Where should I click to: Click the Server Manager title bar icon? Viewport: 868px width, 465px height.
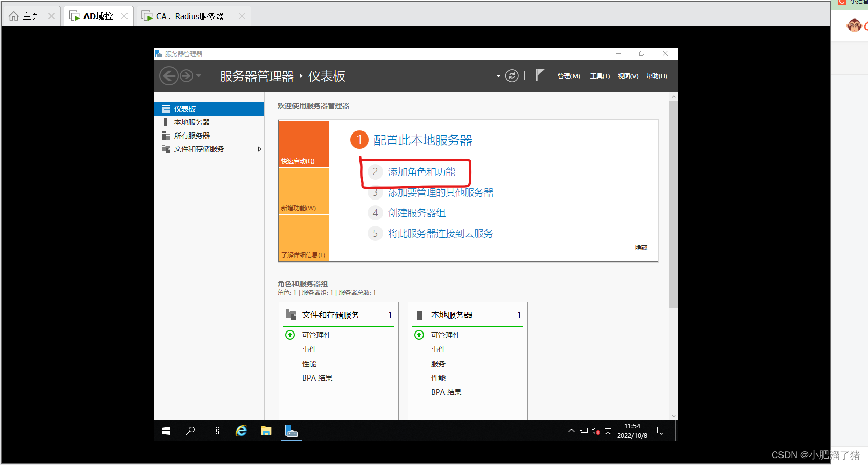[x=159, y=54]
